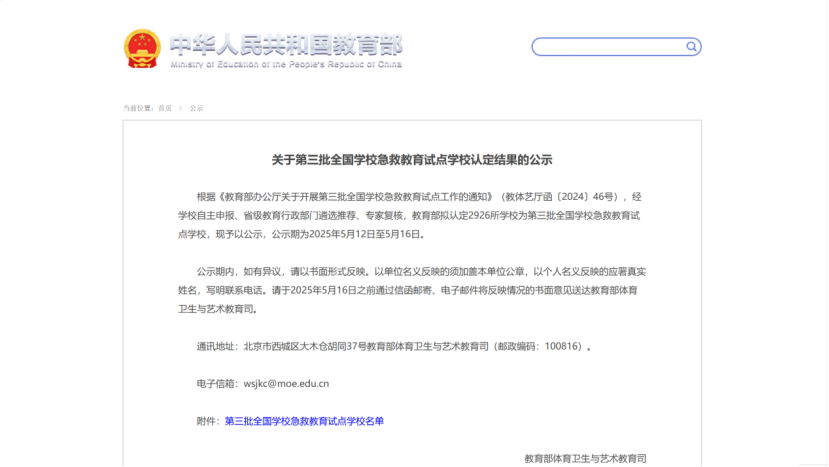
Task: Click the first paragraph starting with 根据《教育部办公厅
Action: coord(412,215)
